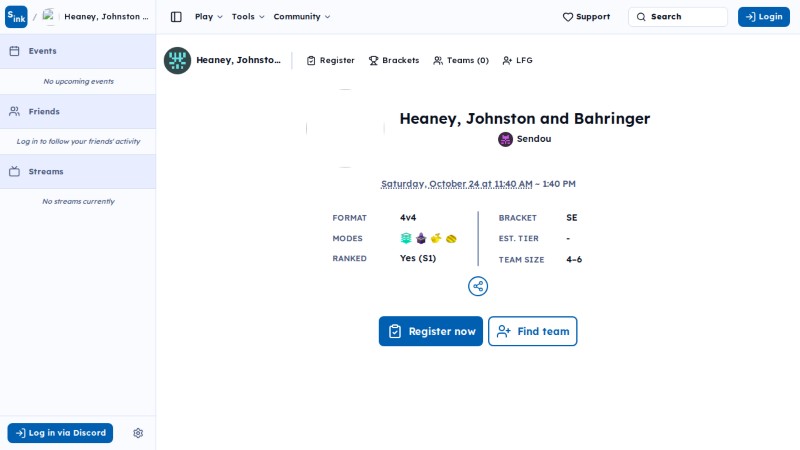Click the tournament date and time text
This screenshot has width=800, height=450.
point(478,184)
